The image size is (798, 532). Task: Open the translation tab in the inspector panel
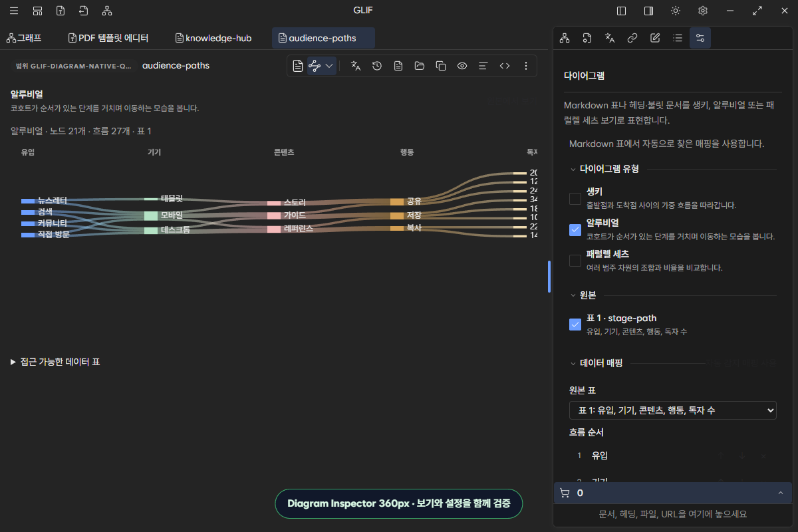pyautogui.click(x=610, y=38)
